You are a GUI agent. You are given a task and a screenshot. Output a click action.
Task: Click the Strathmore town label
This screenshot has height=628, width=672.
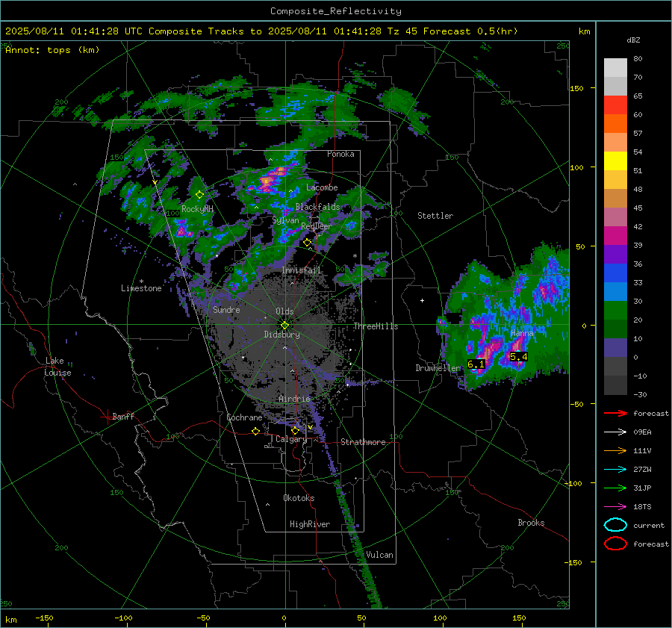363,442
